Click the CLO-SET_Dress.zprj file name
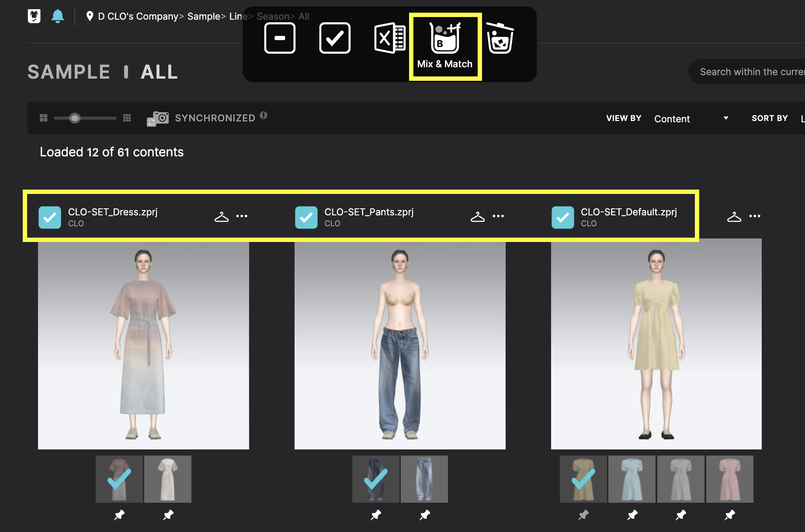Image resolution: width=805 pixels, height=532 pixels. click(x=113, y=212)
